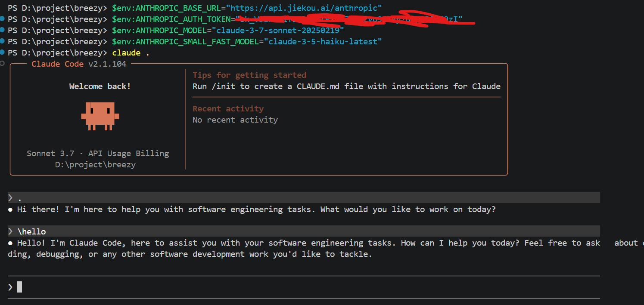
Task: Click the 'No recent activity' text
Action: [x=235, y=120]
